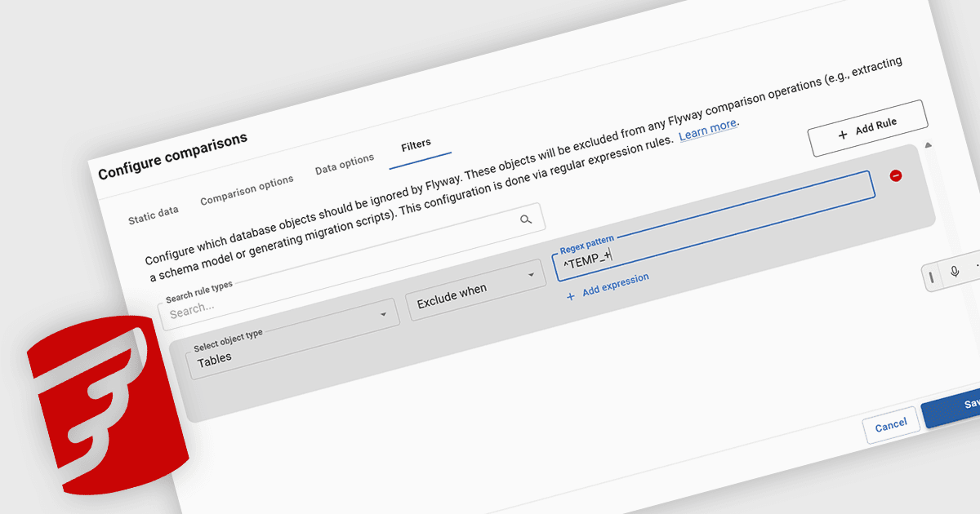Click the blue Save button

click(951, 407)
